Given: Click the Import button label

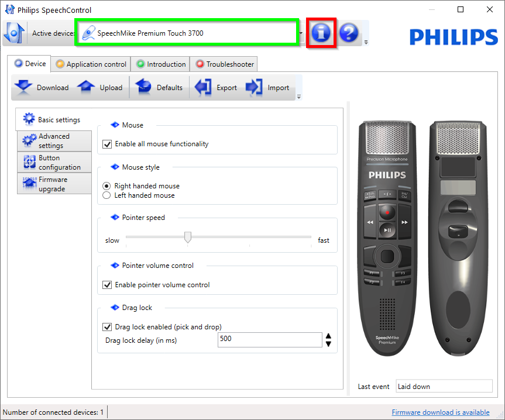Looking at the screenshot, I should 279,88.
